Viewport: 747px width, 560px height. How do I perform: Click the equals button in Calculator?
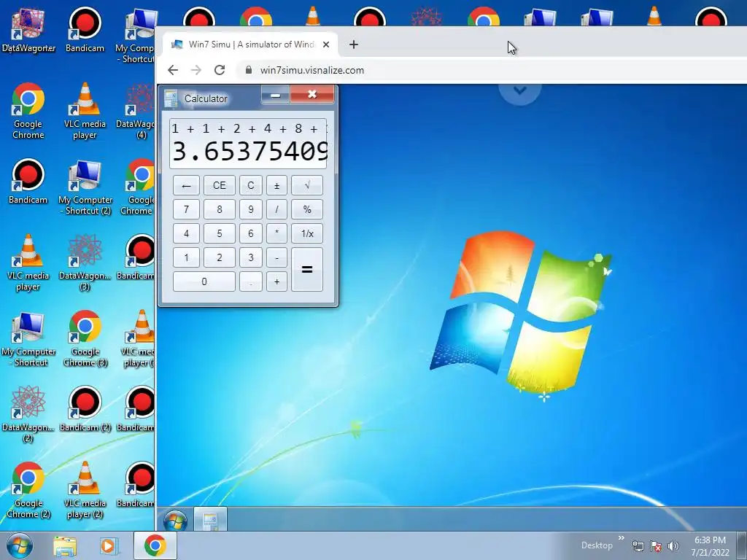point(307,269)
